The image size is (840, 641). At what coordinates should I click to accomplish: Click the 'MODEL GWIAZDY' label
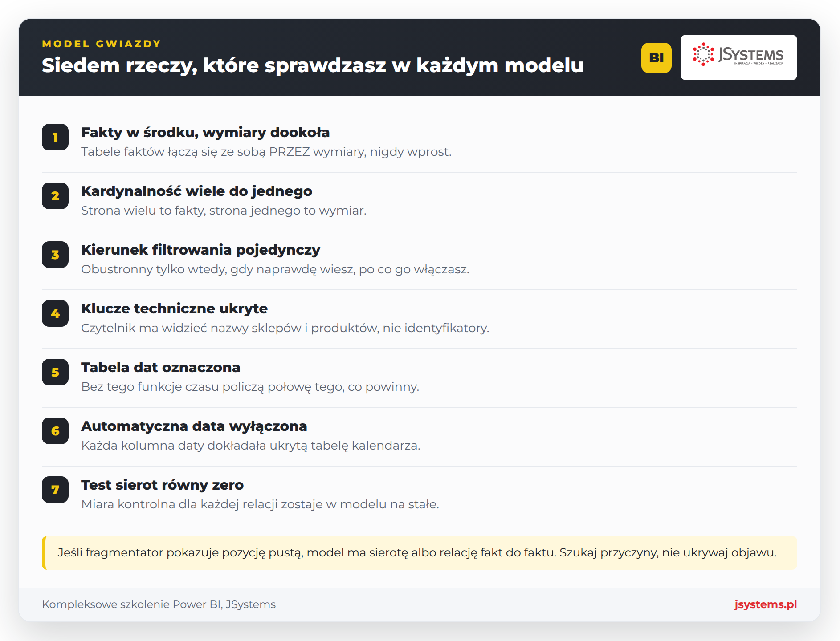[x=102, y=44]
